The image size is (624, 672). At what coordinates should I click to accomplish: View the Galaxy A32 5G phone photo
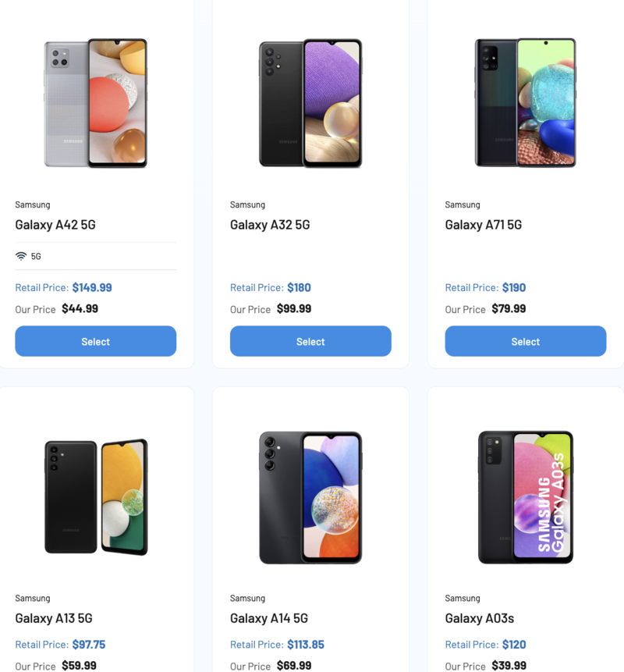point(310,102)
